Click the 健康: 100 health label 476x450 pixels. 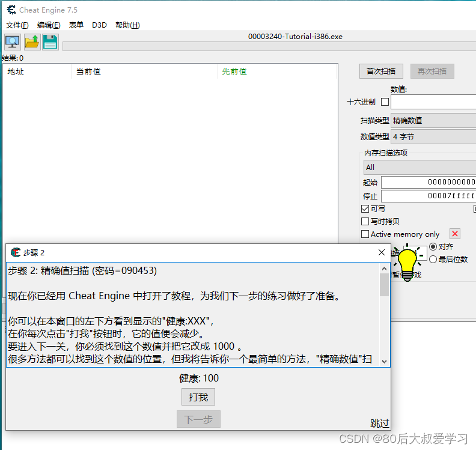point(199,379)
